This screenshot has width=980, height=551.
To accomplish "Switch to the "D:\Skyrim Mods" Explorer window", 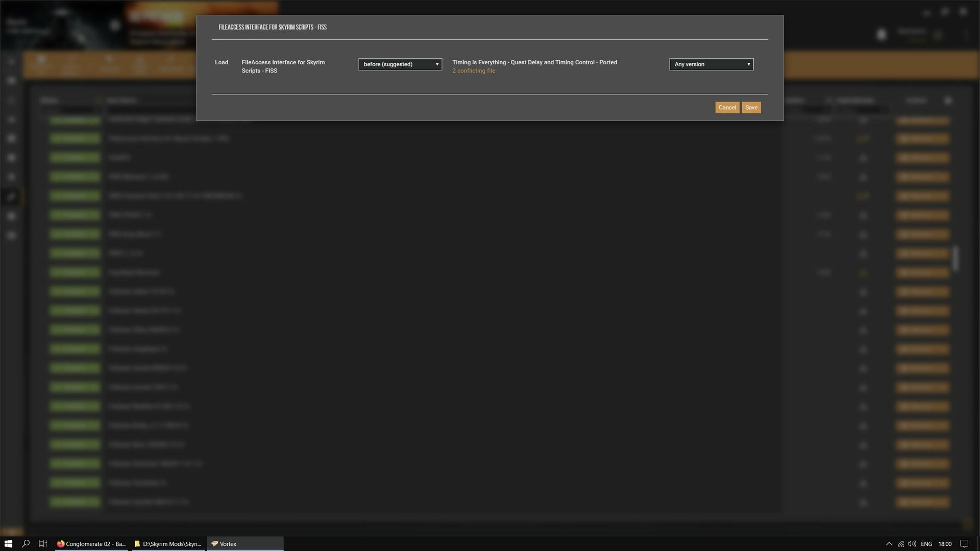I will click(168, 544).
